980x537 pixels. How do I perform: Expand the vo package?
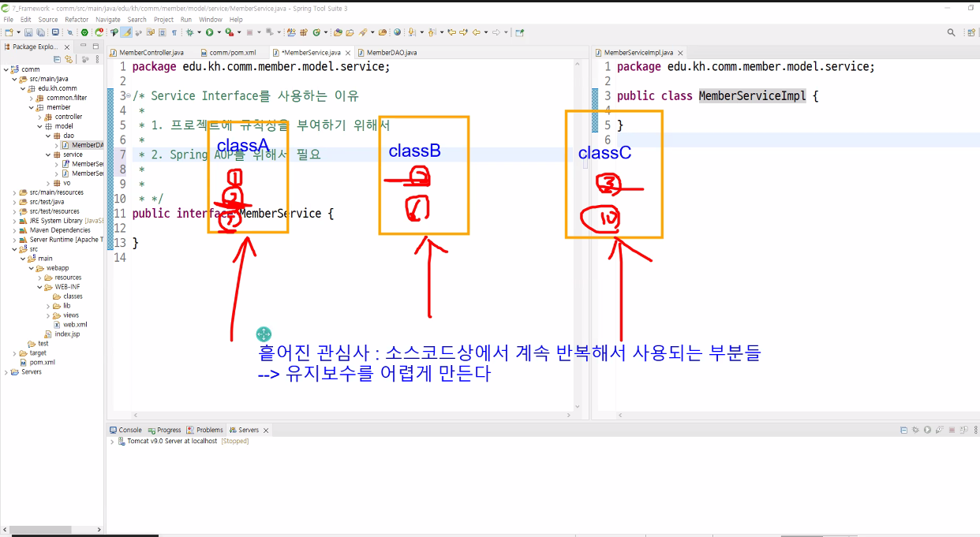pyautogui.click(x=49, y=183)
